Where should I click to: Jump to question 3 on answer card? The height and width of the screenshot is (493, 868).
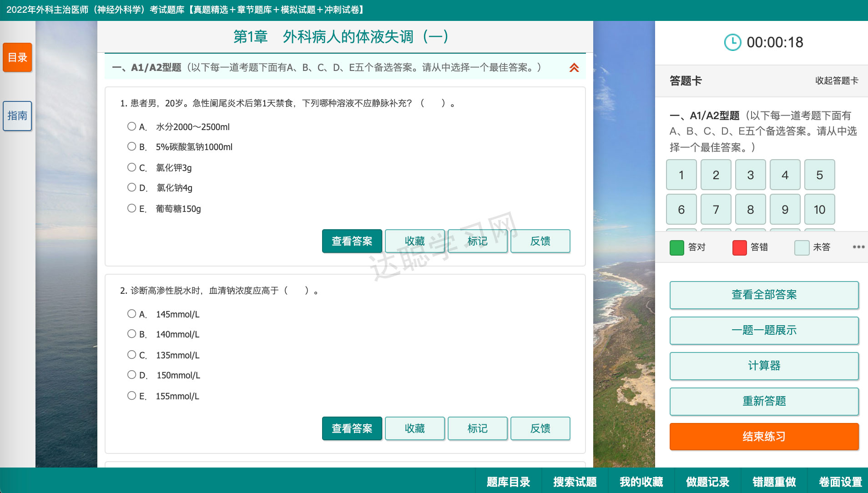coord(751,175)
